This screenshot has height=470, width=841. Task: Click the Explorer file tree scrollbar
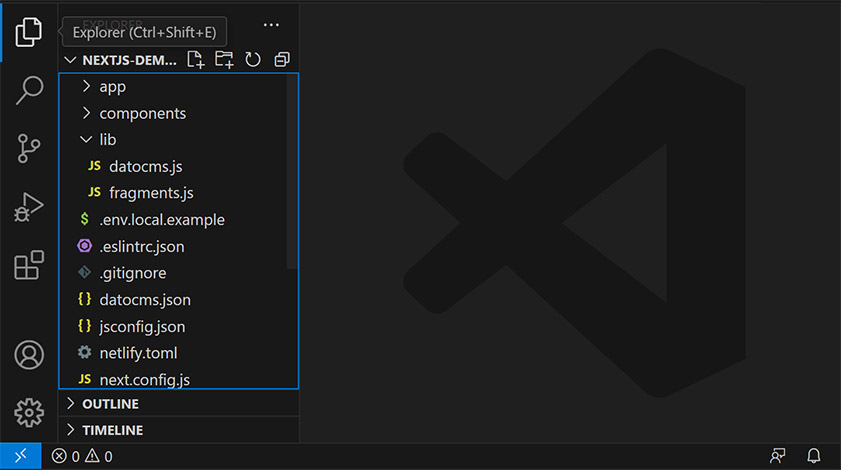(x=292, y=172)
